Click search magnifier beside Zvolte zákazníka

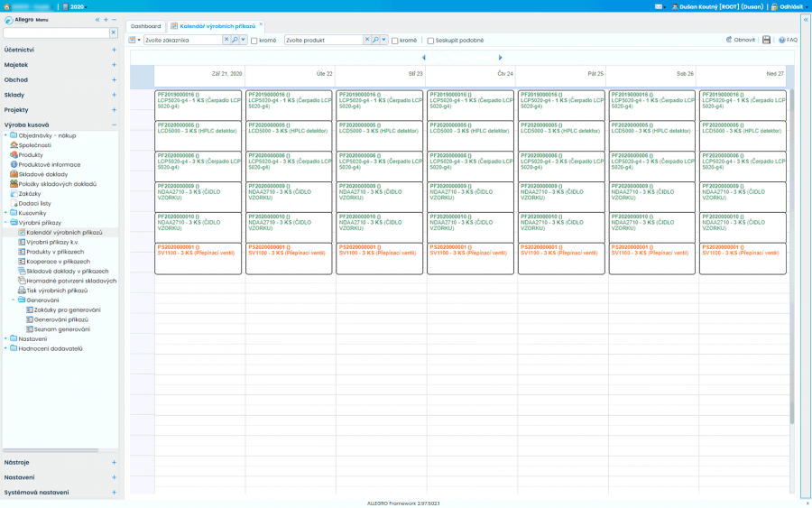(235, 40)
